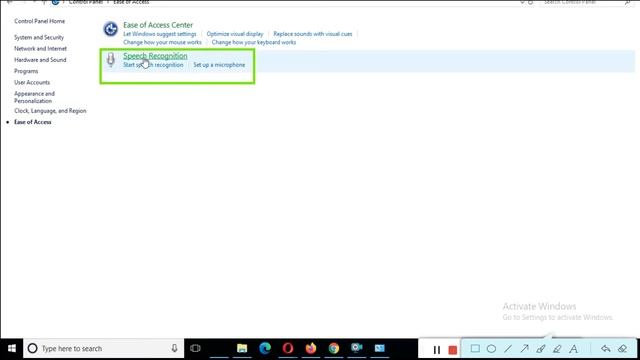Launch Google Chrome from taskbar
This screenshot has height=360, width=640.
pyautogui.click(x=333, y=348)
